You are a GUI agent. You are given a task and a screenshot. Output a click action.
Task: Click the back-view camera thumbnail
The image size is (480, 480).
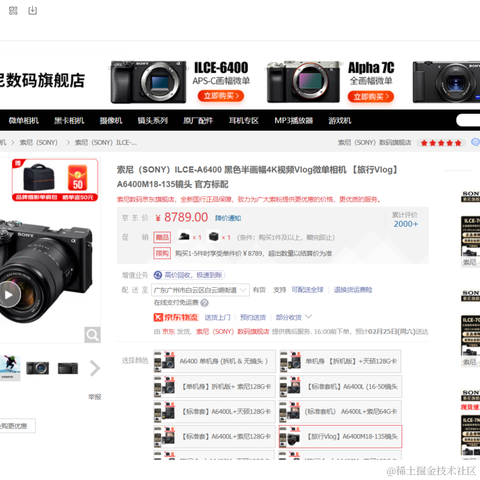point(68,368)
